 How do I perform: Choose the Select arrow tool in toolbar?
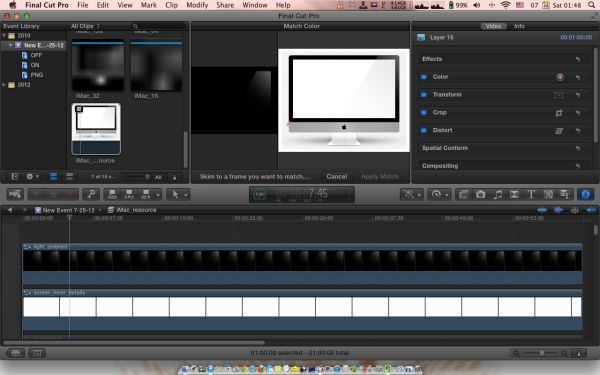[175, 194]
